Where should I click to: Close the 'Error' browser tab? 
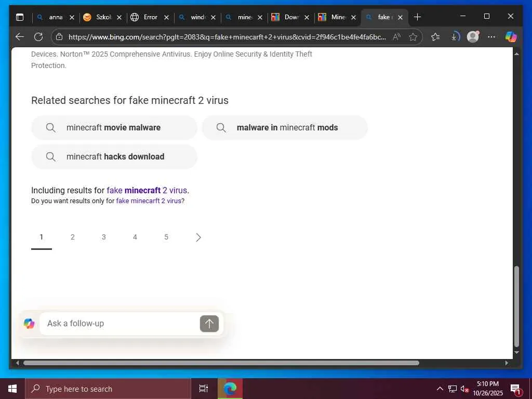pyautogui.click(x=166, y=17)
